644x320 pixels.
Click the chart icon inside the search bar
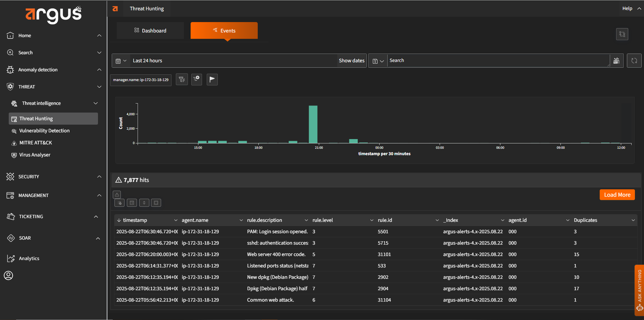[616, 61]
